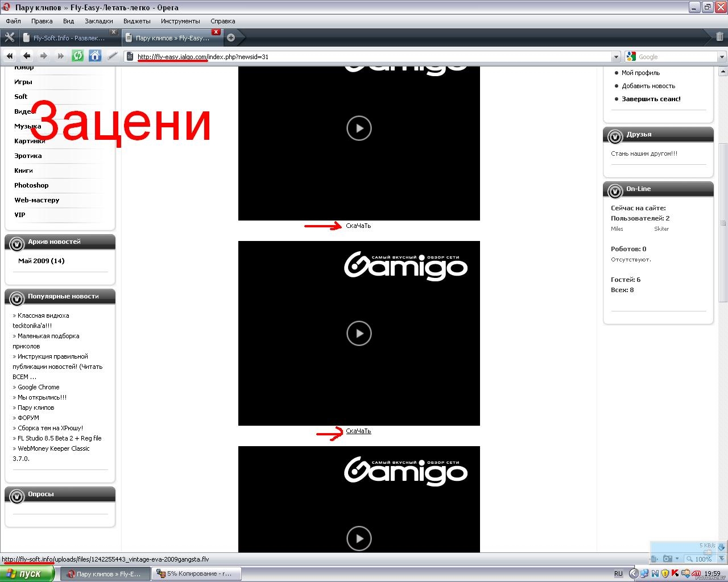Screen dimensions: 728x582
Task: Click the page icon in the address bar
Action: [130, 57]
